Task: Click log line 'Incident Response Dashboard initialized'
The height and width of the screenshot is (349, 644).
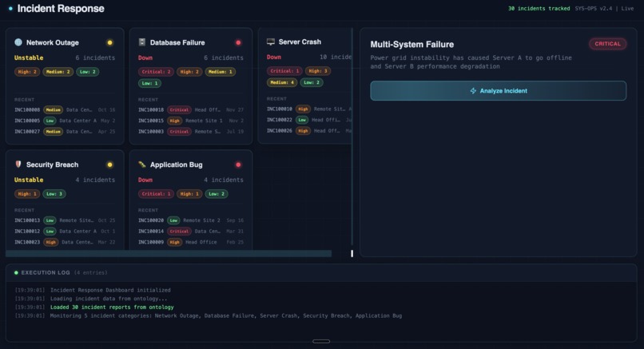Action: pyautogui.click(x=110, y=290)
